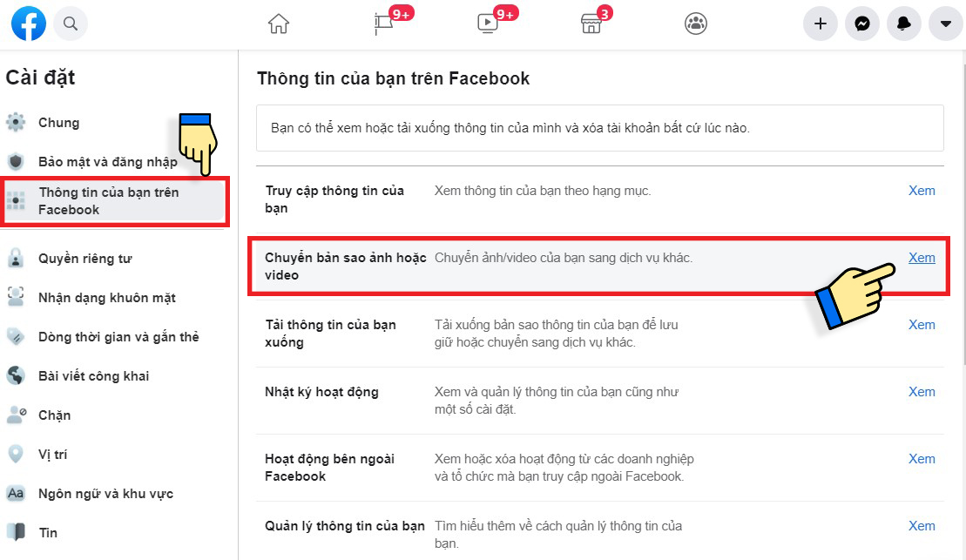This screenshot has width=966, height=560.
Task: Click Xem for Chuyển bản sao ảnh
Action: (922, 258)
